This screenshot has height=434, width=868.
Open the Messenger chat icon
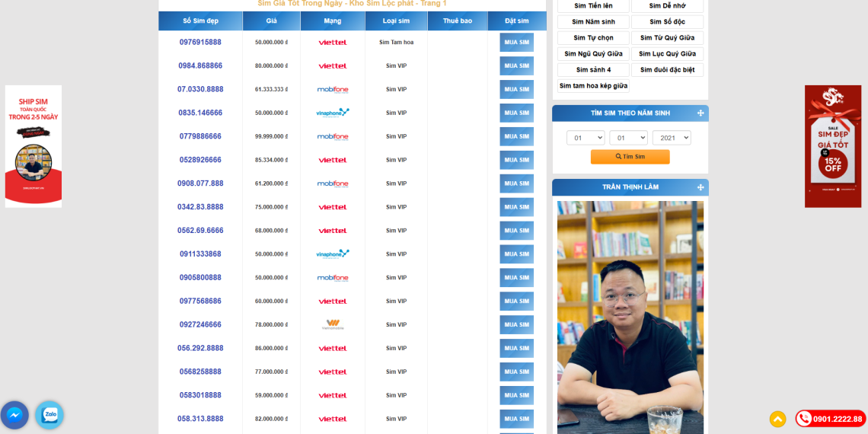coord(14,415)
